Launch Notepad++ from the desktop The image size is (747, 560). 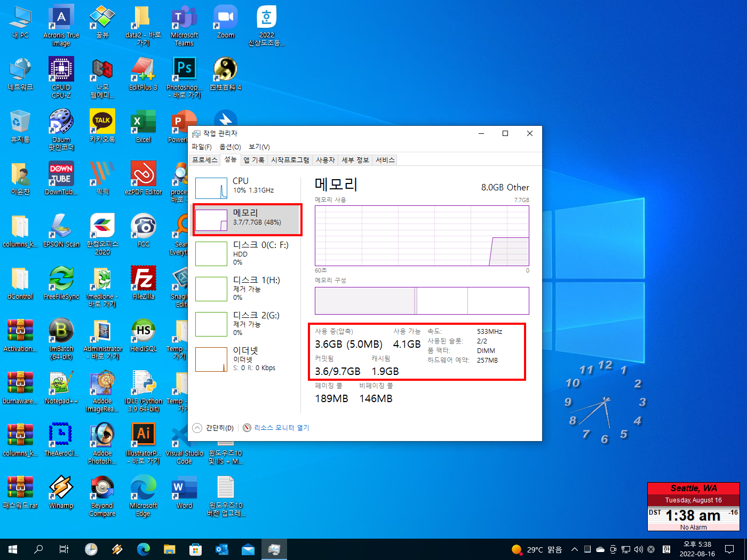coord(61,388)
